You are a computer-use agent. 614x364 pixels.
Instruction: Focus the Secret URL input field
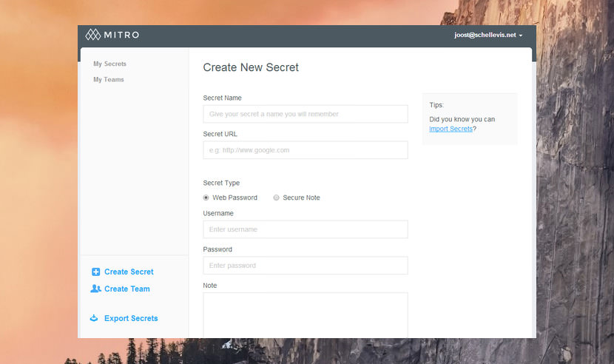(x=306, y=150)
